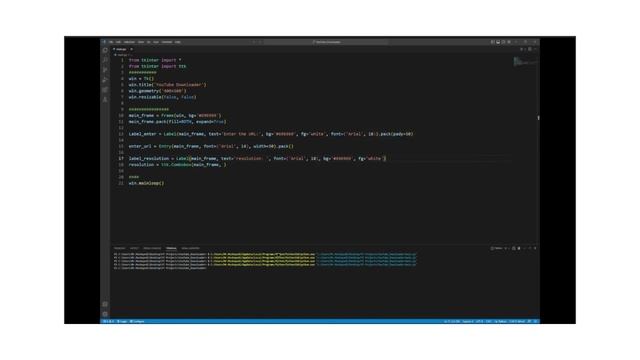Switch to the Problems panel tab
Image resolution: width=640 pixels, height=360 pixels.
click(120, 248)
